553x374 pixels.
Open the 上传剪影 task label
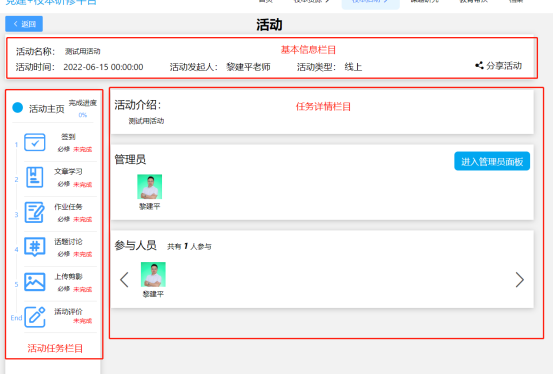pyautogui.click(x=68, y=277)
